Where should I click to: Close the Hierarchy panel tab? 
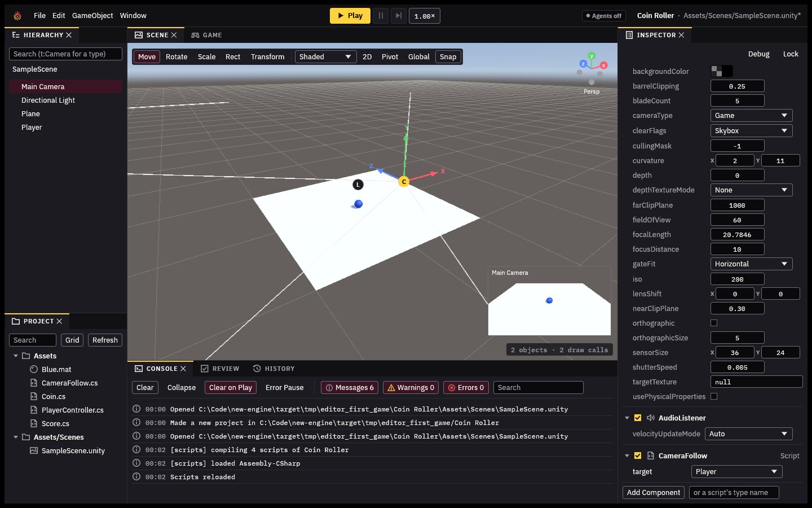[x=69, y=35]
